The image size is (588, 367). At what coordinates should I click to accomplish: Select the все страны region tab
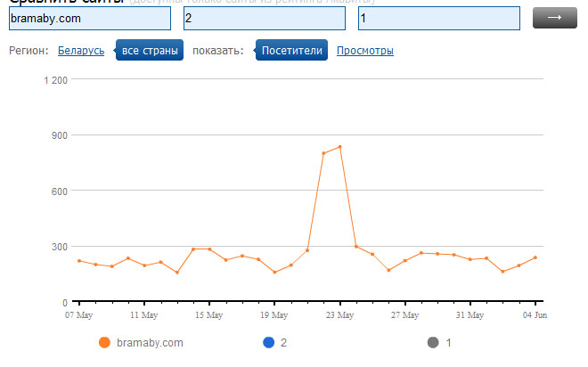click(x=150, y=50)
